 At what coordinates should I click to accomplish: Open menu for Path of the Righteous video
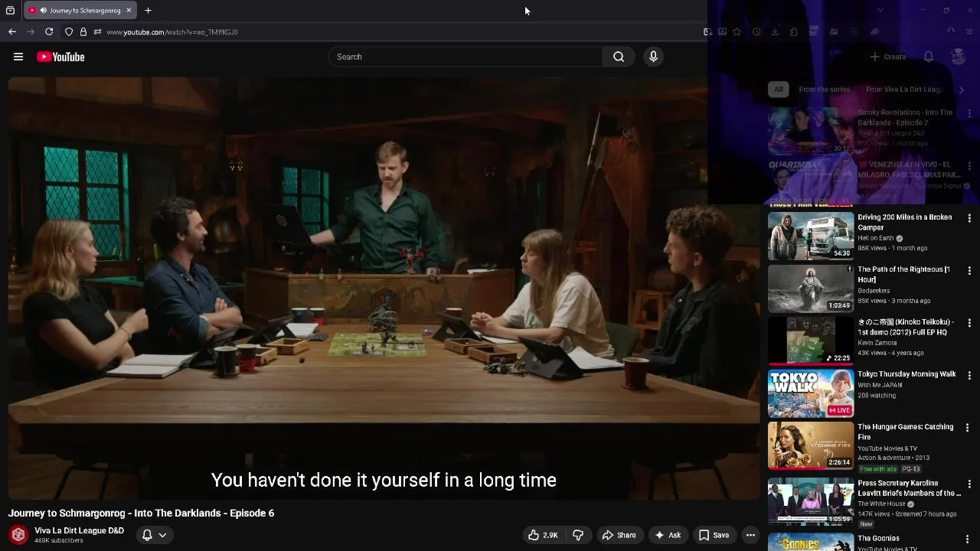click(969, 271)
